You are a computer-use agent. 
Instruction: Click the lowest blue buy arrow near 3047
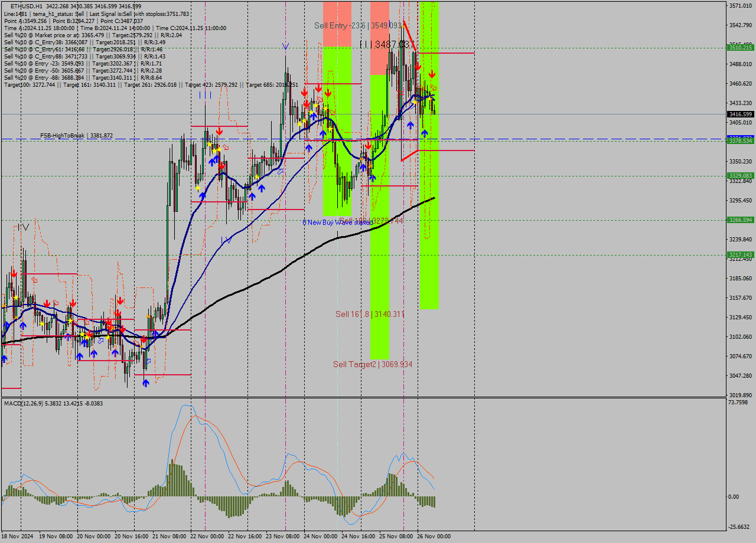point(145,383)
